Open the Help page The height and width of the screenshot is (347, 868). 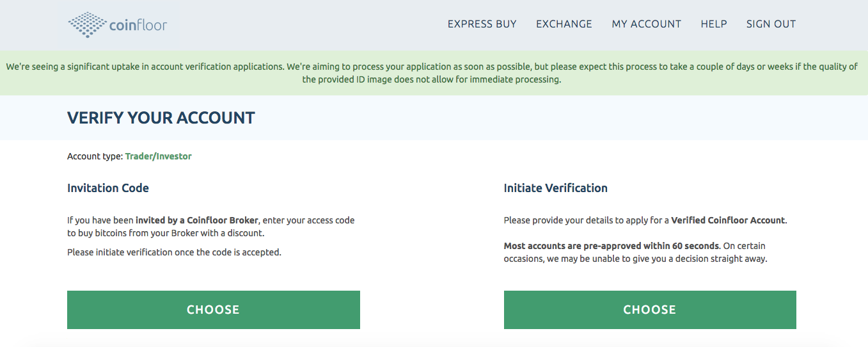714,24
